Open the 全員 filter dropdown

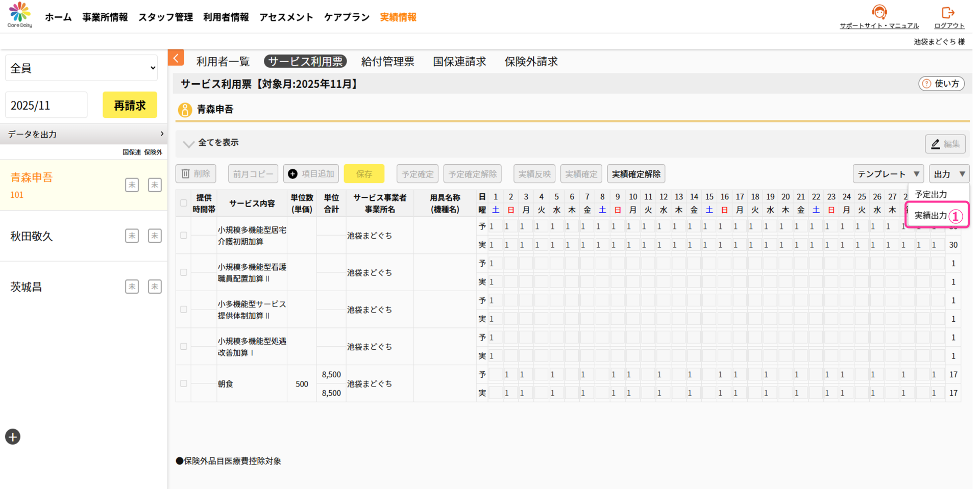[81, 68]
